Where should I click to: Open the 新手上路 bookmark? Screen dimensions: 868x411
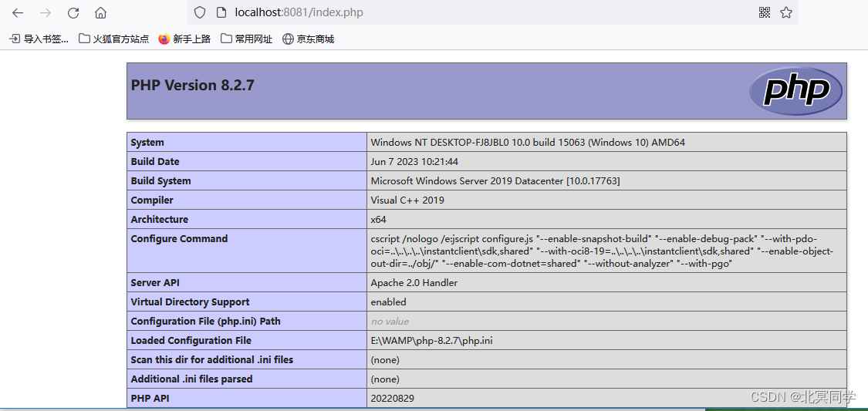pyautogui.click(x=184, y=39)
